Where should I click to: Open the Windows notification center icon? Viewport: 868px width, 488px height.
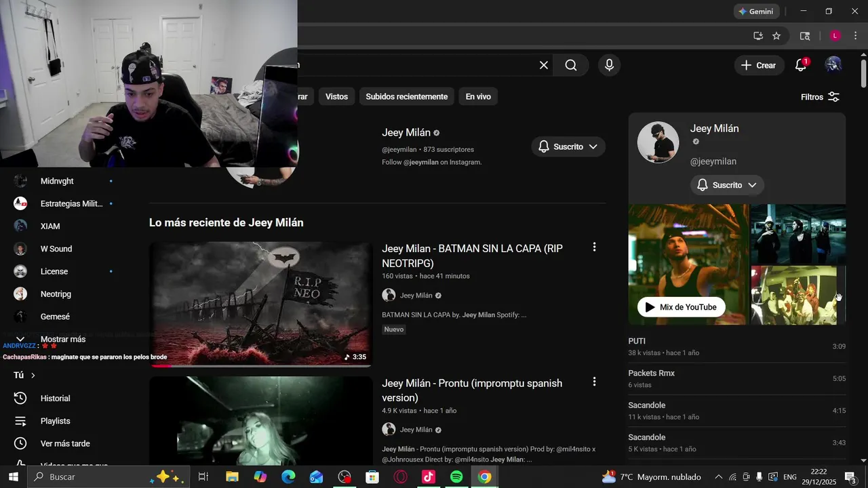pos(850,477)
